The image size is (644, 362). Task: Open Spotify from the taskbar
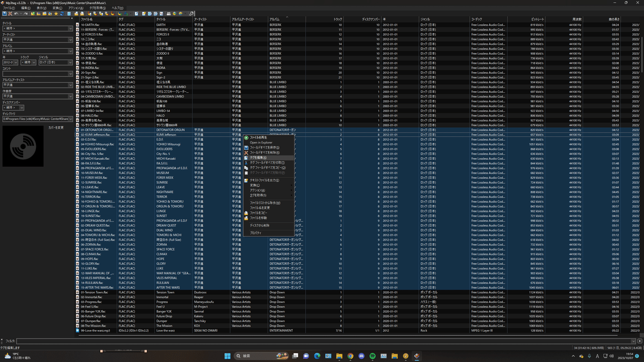tap(372, 356)
